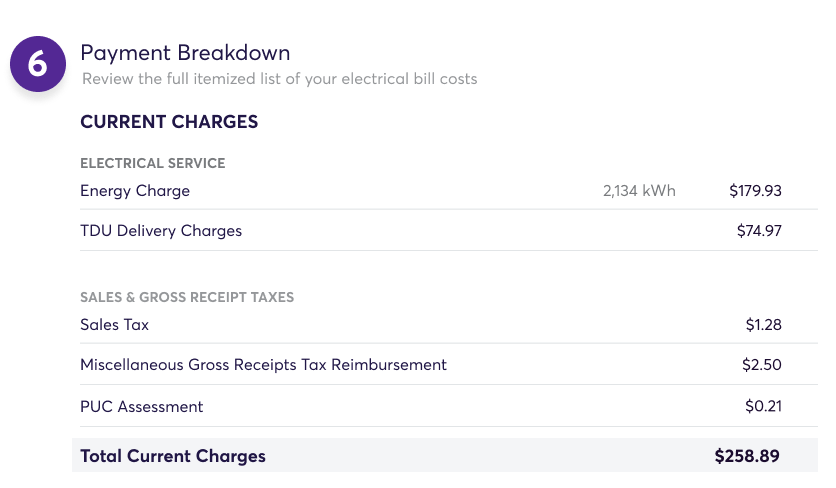Click the purple step 6 badge
This screenshot has width=836, height=488.
point(38,65)
